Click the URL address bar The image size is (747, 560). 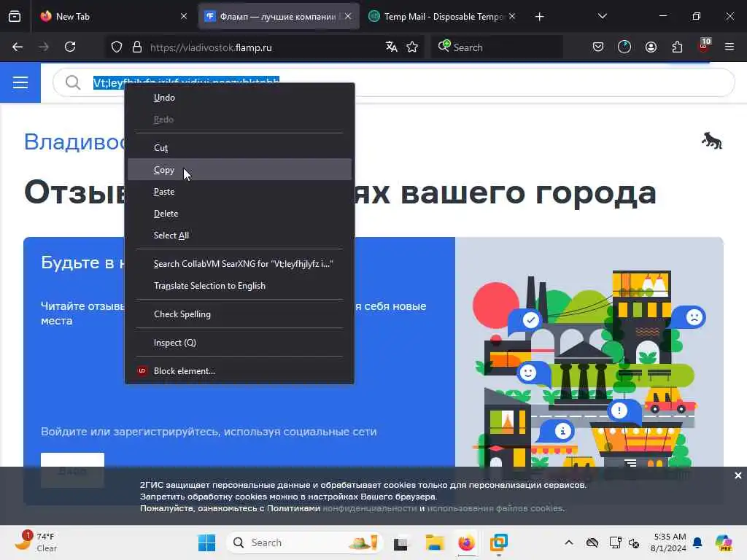click(x=264, y=47)
